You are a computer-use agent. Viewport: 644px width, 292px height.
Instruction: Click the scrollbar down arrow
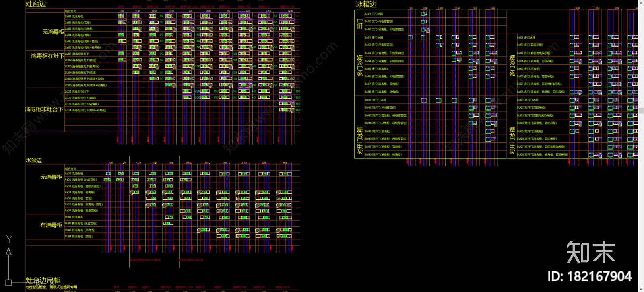click(641, 289)
